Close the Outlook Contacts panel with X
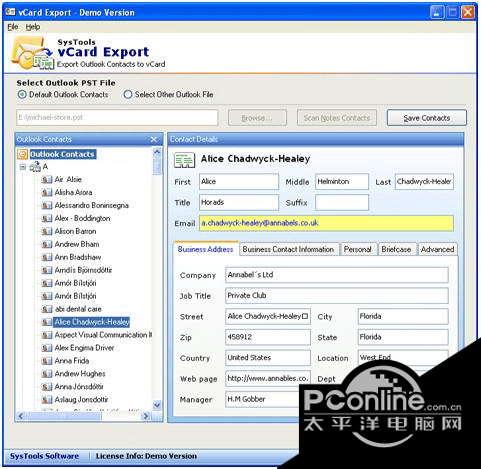This screenshot has height=469, width=481. (x=154, y=139)
